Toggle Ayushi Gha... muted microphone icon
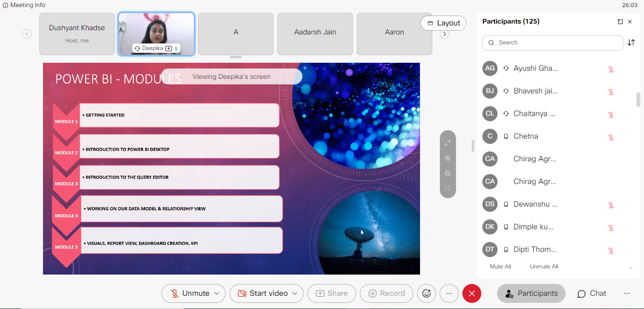Image resolution: width=644 pixels, height=309 pixels. pyautogui.click(x=611, y=69)
